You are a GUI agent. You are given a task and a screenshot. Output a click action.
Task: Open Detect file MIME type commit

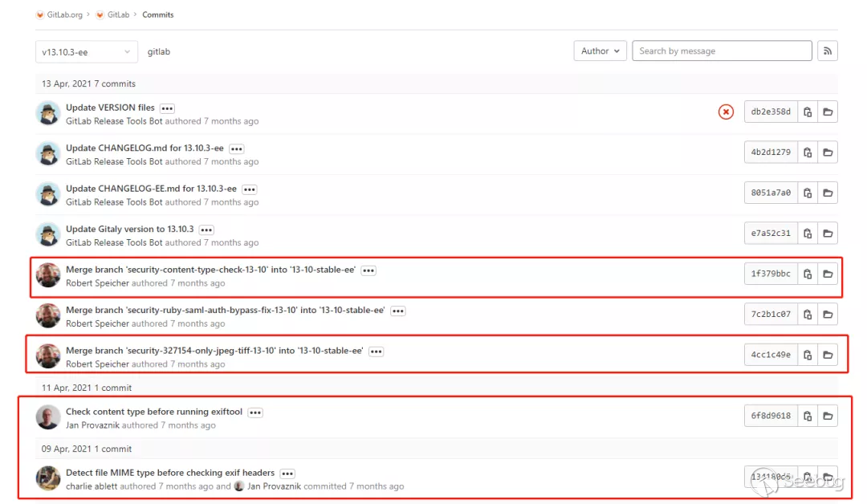(170, 473)
